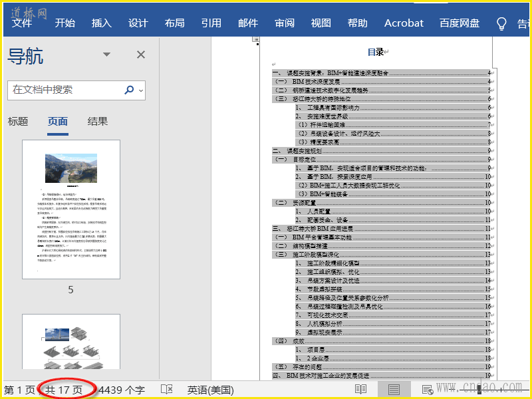Click the zoom slider in status bar
532x399 pixels.
479,390
